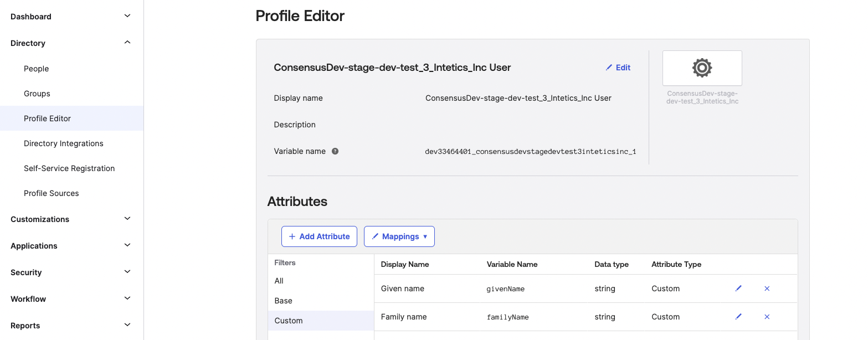Click the edit pencil for Family name attribute
Viewport: 868px width, 340px height.
click(738, 316)
